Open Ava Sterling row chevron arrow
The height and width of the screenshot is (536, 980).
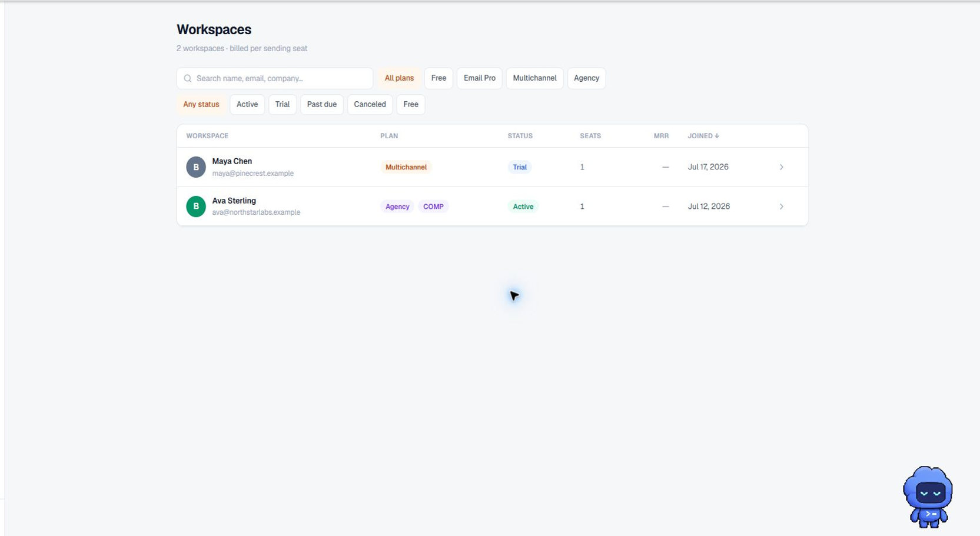coord(781,207)
